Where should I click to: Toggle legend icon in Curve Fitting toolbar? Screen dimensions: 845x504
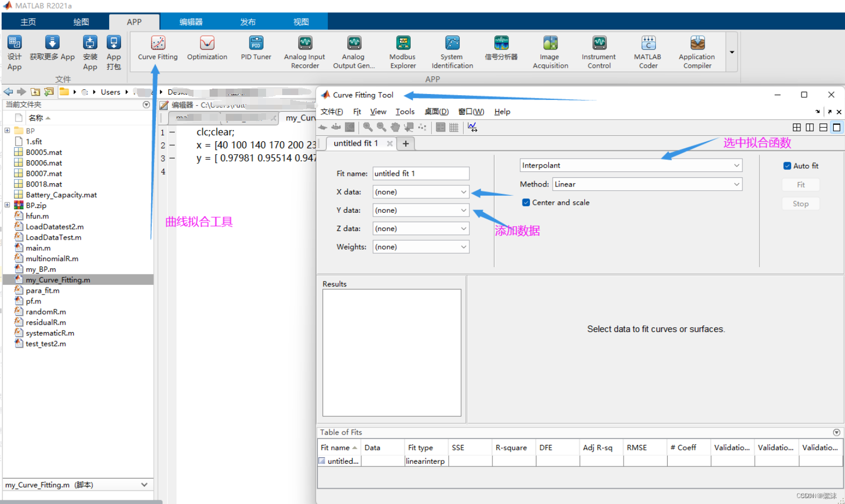441,127
